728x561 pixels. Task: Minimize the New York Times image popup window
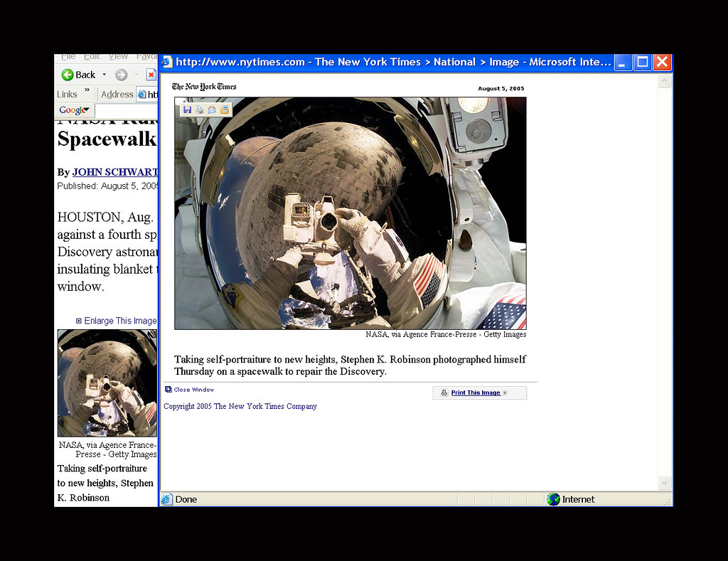tap(623, 62)
